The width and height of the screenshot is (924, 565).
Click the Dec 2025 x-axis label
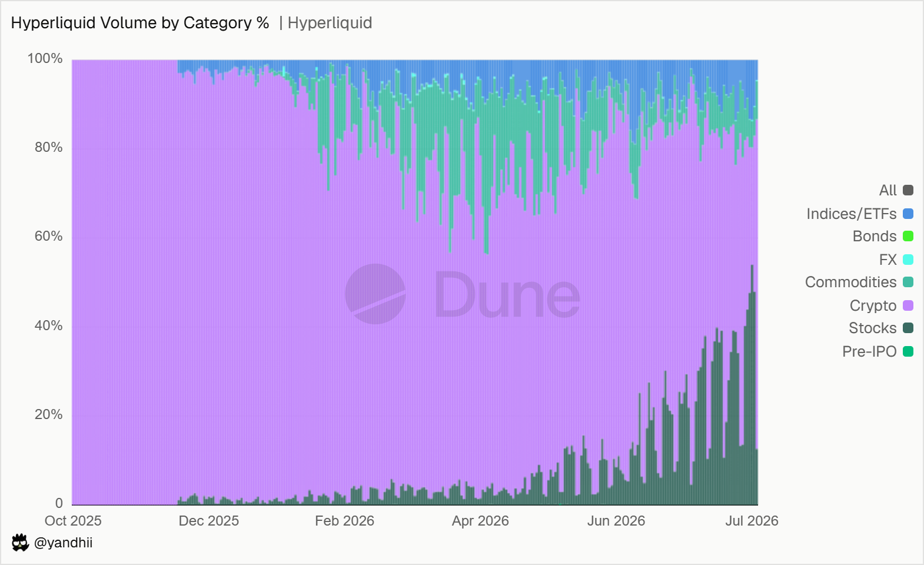tap(209, 521)
